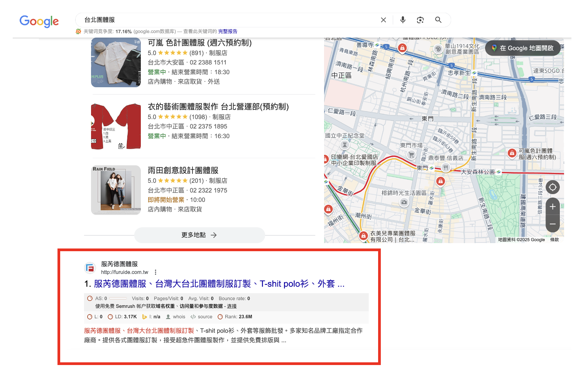
Task: Click the 衣美兒專業團體服 map pin
Action: pos(363,235)
